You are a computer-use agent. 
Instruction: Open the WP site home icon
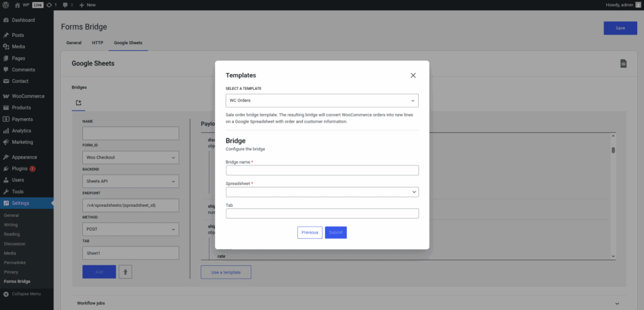pyautogui.click(x=17, y=5)
